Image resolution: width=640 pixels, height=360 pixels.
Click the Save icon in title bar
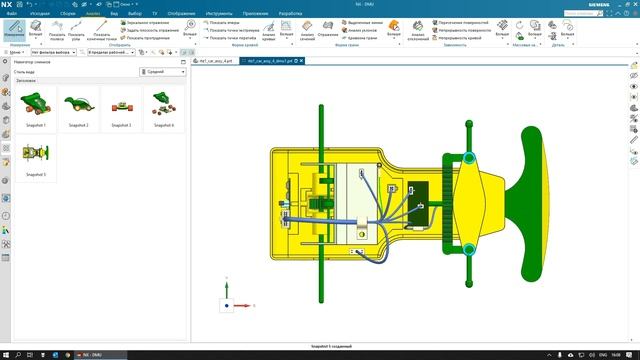19,4
